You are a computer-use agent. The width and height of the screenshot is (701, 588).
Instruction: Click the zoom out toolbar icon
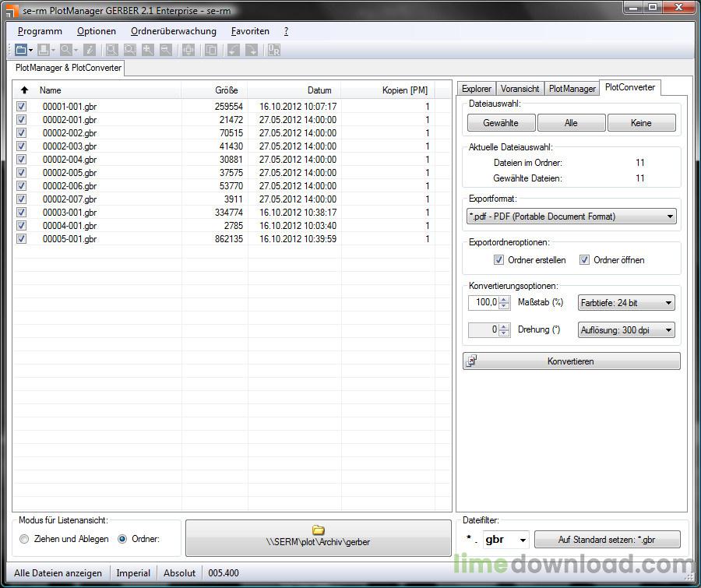point(166,50)
